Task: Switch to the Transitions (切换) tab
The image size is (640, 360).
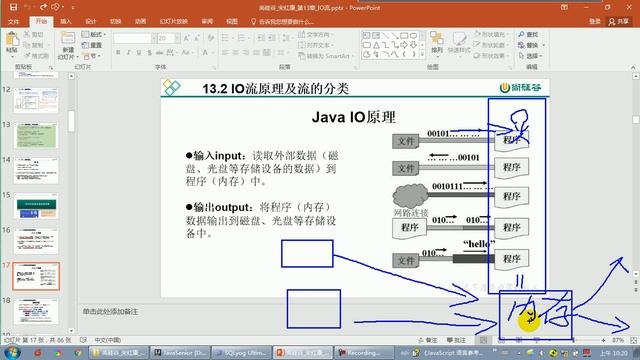Action: pyautogui.click(x=116, y=21)
